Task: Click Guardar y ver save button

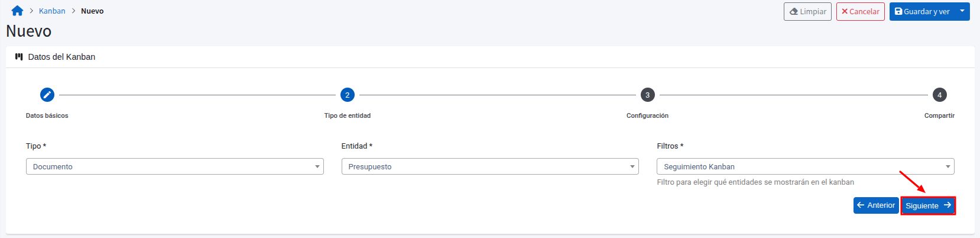Action: coord(922,12)
